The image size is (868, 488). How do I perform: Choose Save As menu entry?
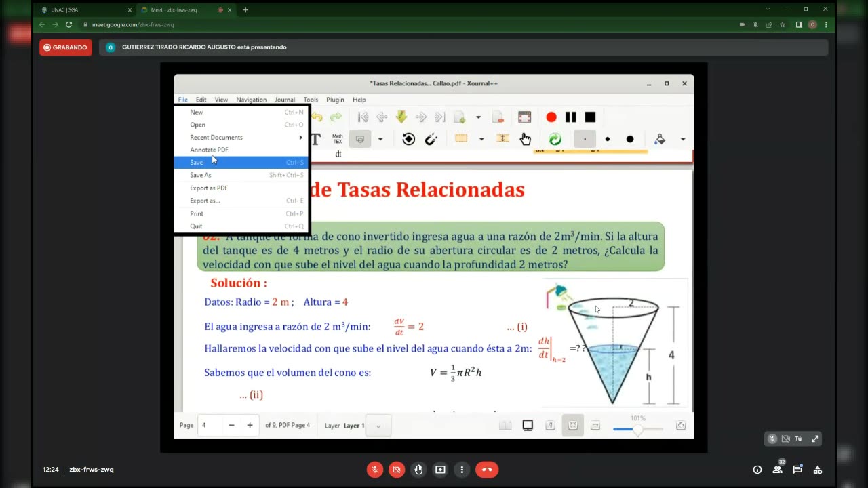241,175
